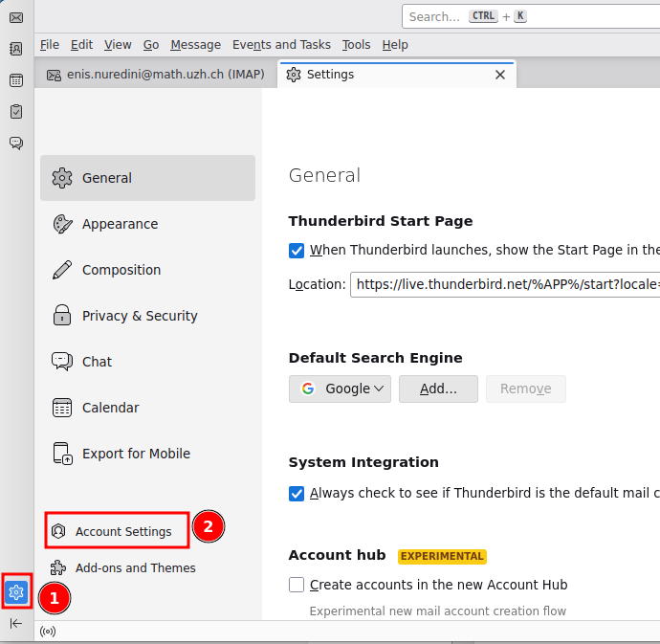The height and width of the screenshot is (644, 660).
Task: Click the online status indicator icon
Action: (48, 632)
